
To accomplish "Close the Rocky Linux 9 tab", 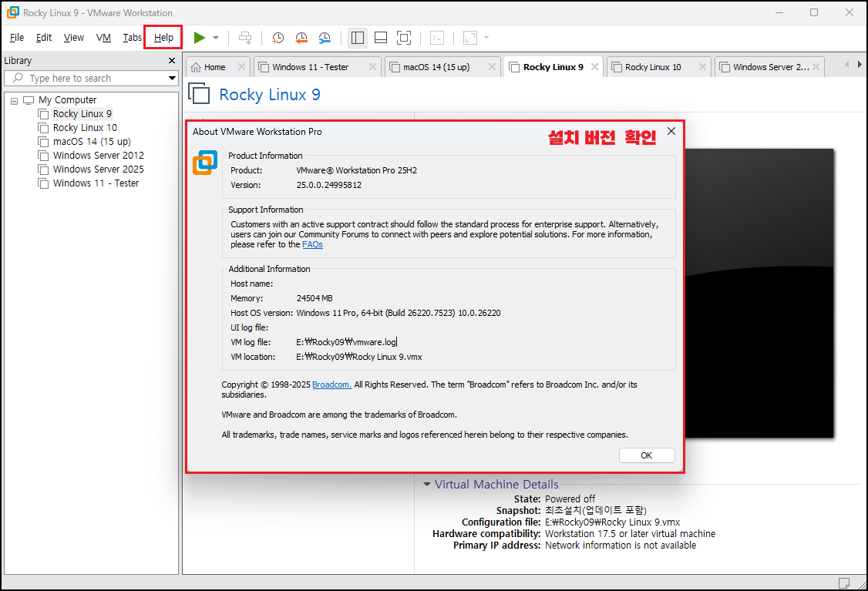I will point(594,66).
